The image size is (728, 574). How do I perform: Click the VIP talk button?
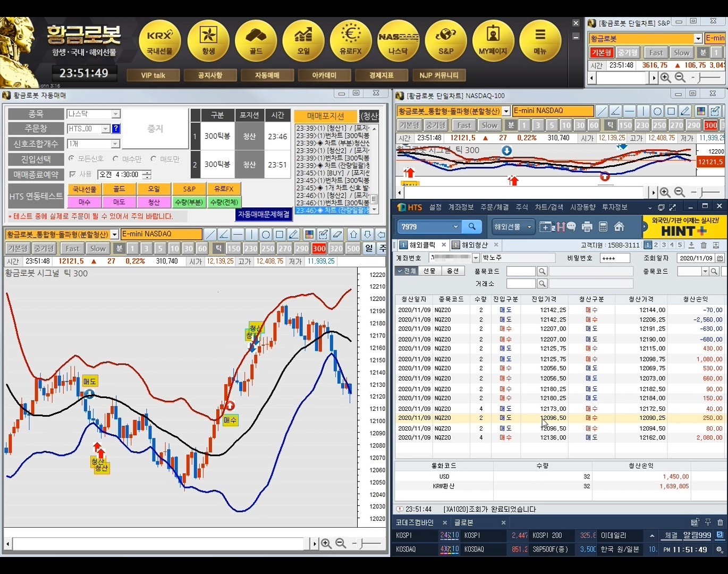[x=153, y=75]
